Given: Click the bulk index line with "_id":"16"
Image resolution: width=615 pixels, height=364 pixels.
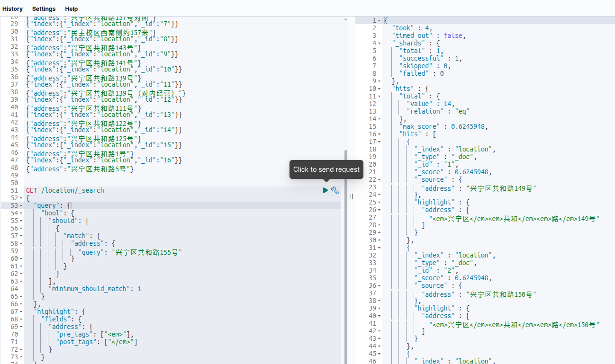Looking at the screenshot, I should tap(104, 160).
